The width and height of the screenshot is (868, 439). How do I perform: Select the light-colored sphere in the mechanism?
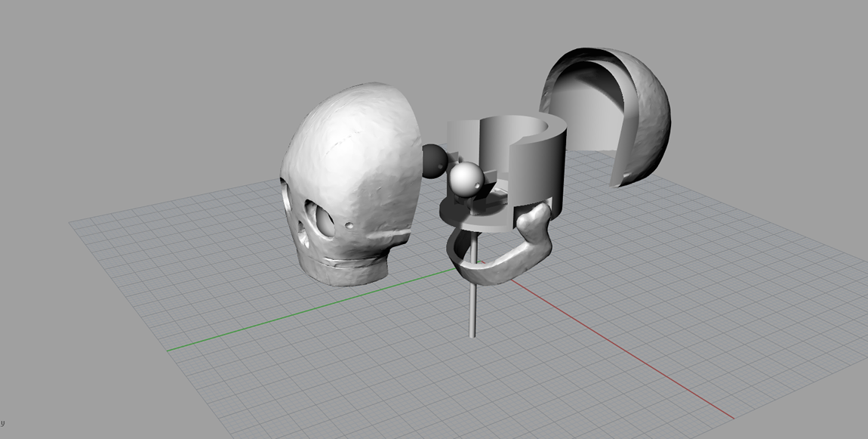pos(466,179)
